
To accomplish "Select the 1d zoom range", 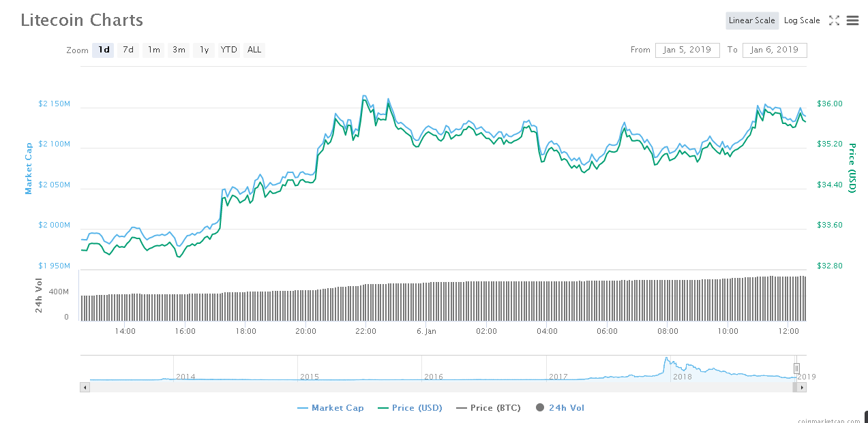I will coord(103,50).
